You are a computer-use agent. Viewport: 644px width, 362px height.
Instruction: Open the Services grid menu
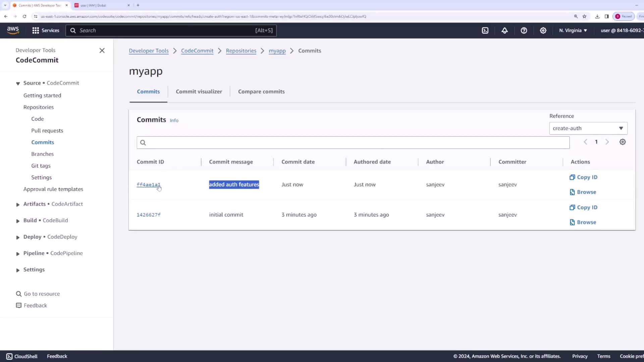tap(45, 31)
